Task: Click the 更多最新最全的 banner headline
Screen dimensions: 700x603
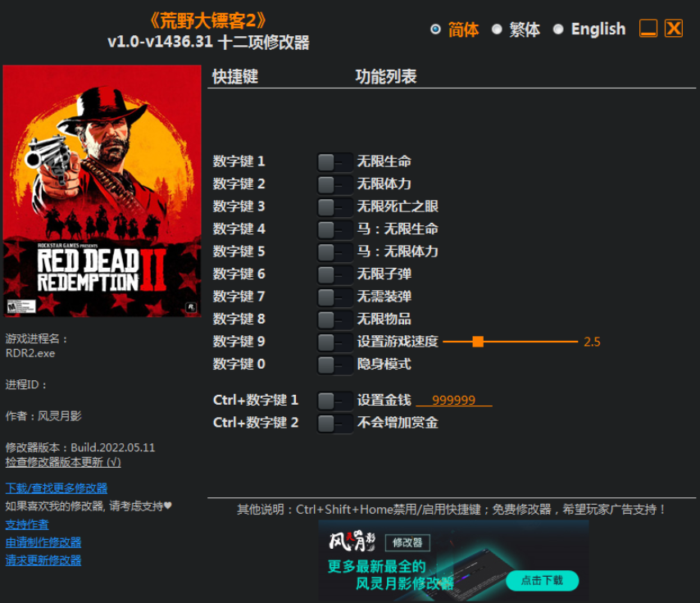Action: tap(376, 566)
